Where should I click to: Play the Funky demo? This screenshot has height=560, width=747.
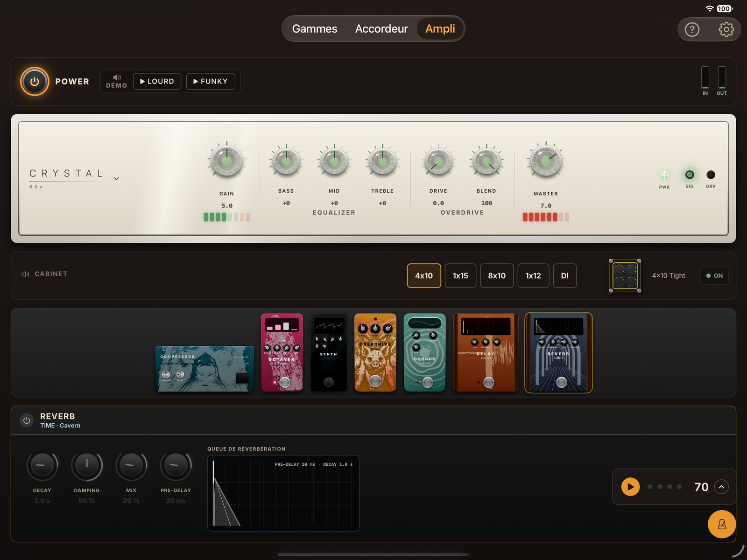(x=211, y=82)
